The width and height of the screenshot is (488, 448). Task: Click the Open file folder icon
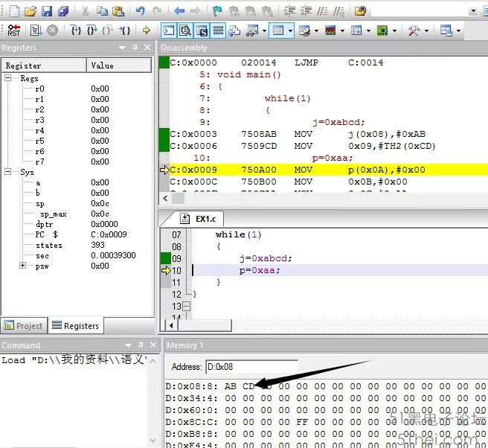pyautogui.click(x=30, y=11)
